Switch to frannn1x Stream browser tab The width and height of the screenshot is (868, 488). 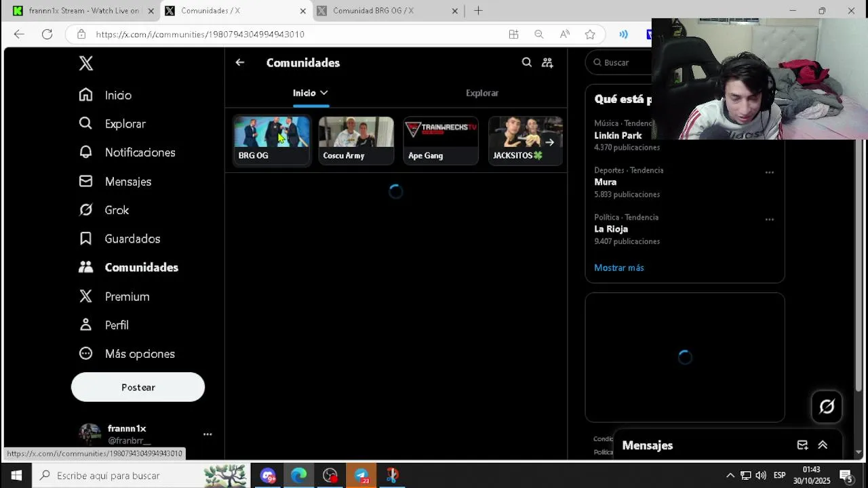84,11
